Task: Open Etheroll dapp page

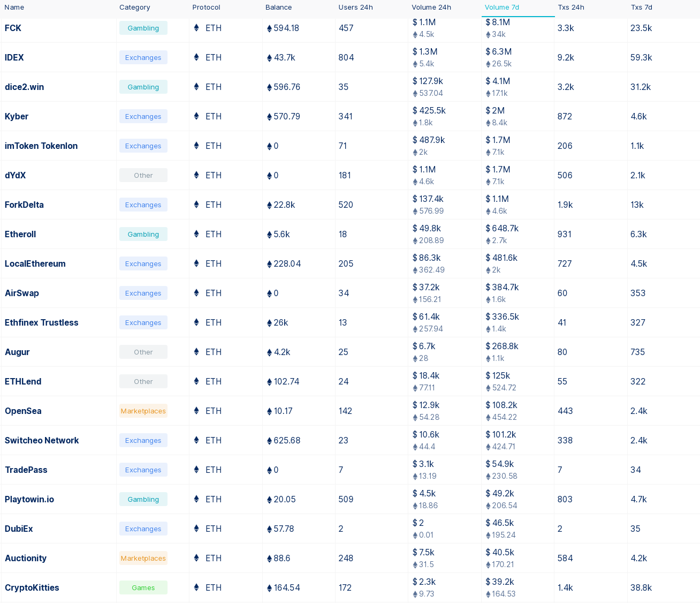Action: pyautogui.click(x=20, y=234)
